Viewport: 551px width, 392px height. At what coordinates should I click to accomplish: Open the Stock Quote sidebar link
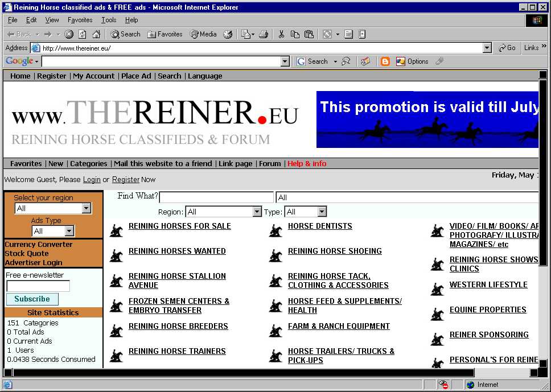pyautogui.click(x=27, y=254)
